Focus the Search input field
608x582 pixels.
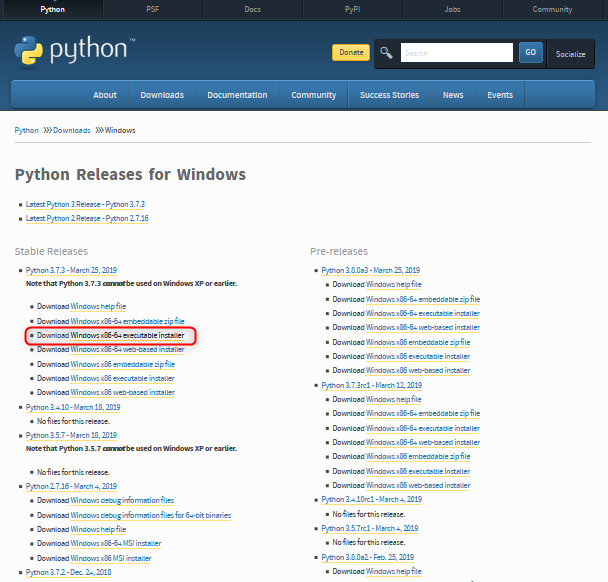click(456, 52)
